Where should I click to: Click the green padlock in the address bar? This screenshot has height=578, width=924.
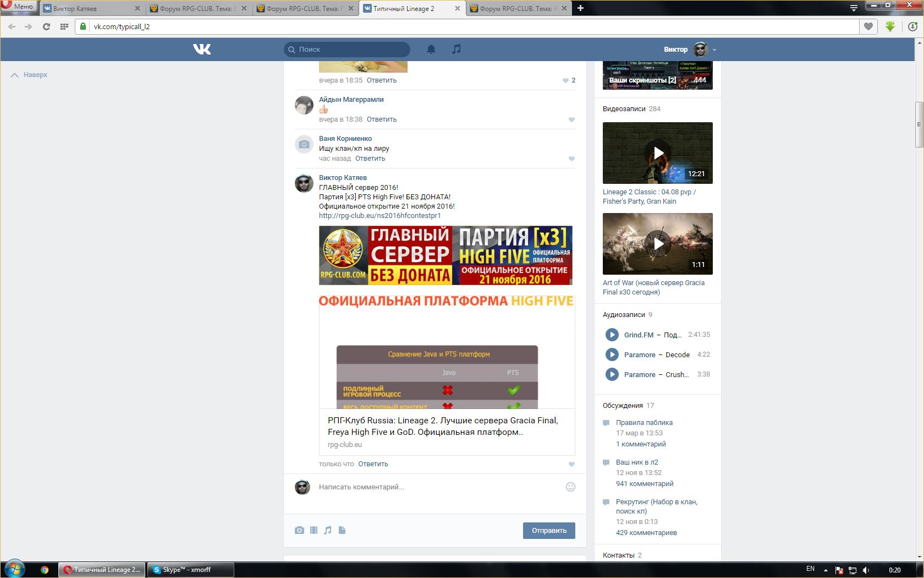(x=83, y=26)
